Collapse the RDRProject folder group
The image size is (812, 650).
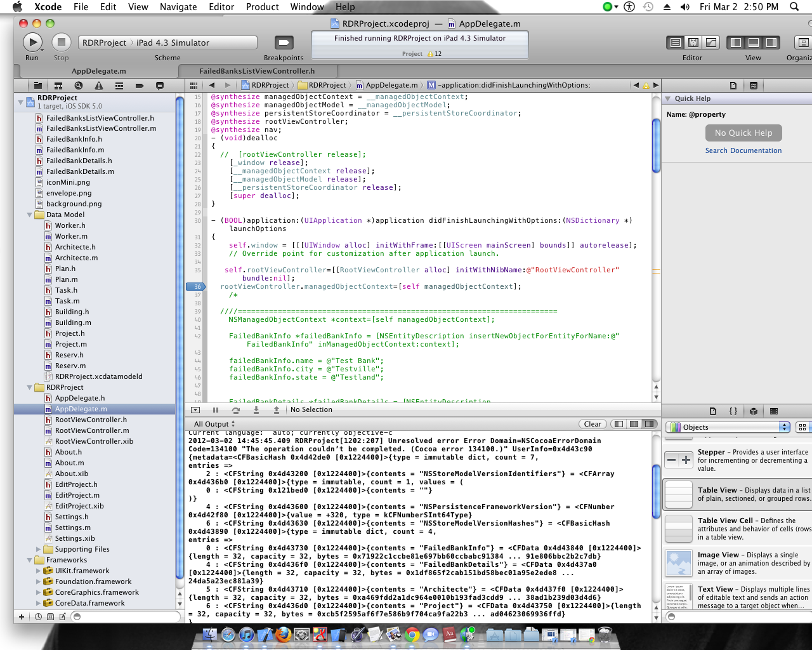click(x=30, y=387)
